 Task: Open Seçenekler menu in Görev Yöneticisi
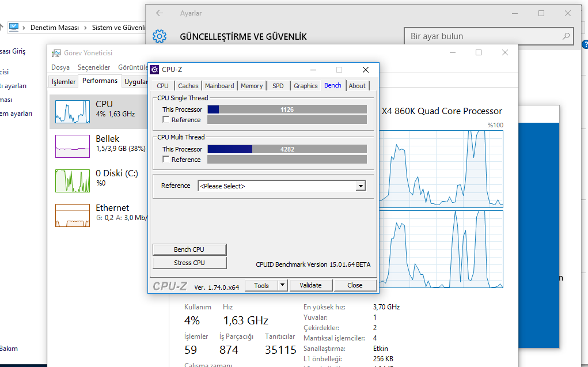click(x=94, y=67)
